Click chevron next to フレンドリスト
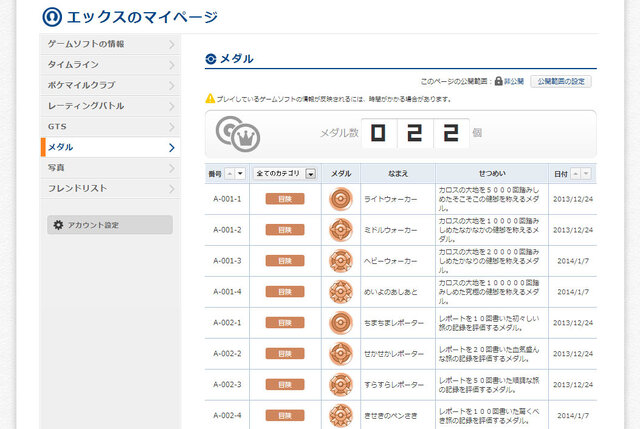 click(x=172, y=189)
